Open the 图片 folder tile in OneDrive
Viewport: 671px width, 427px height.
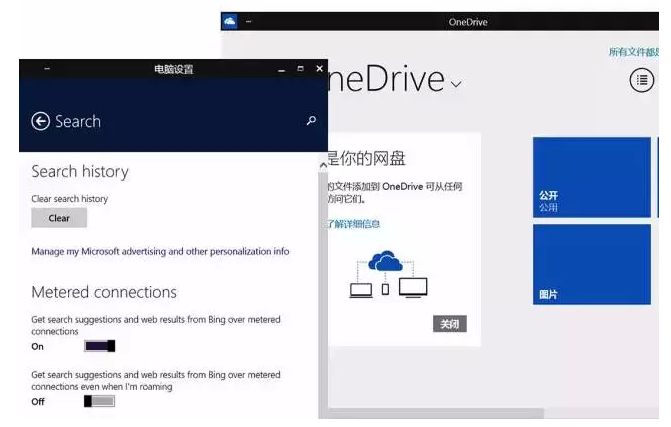pyautogui.click(x=592, y=264)
